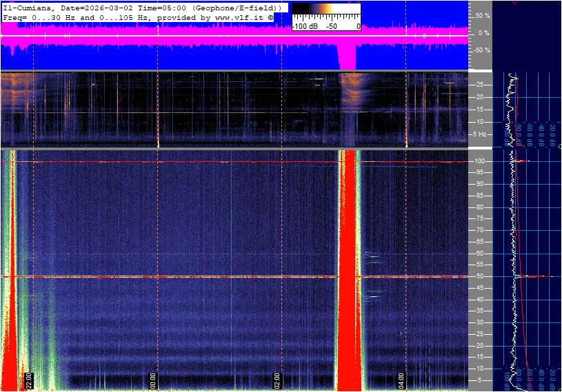Click the -100 dB label on color scale

[302, 26]
